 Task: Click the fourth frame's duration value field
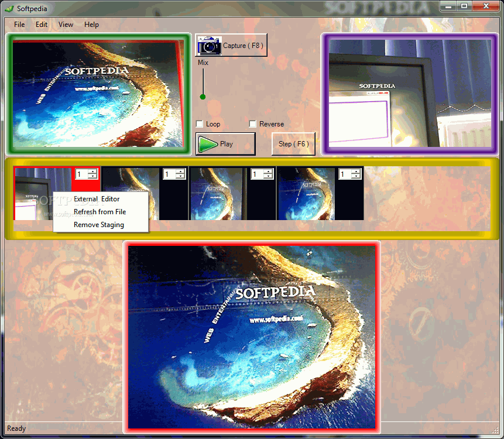click(x=346, y=174)
